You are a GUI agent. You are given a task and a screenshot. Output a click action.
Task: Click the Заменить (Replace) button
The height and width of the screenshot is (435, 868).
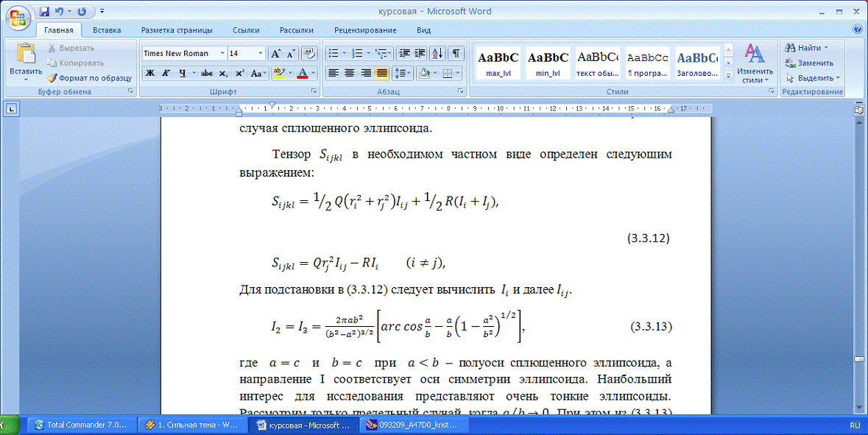(x=810, y=63)
